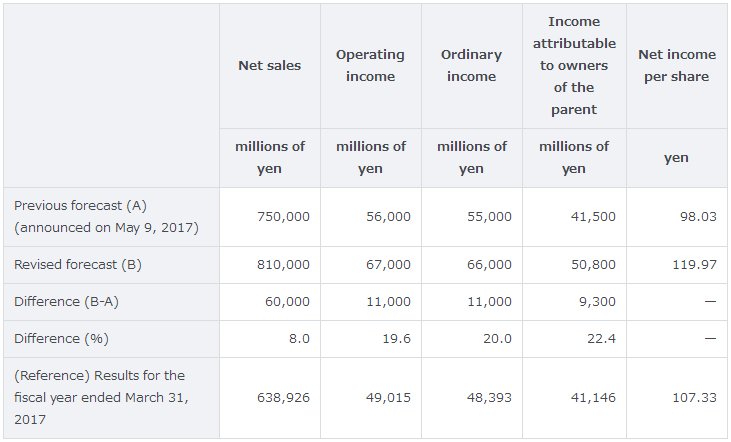731x442 pixels.
Task: Click the 750,000 net sales value
Action: (283, 217)
